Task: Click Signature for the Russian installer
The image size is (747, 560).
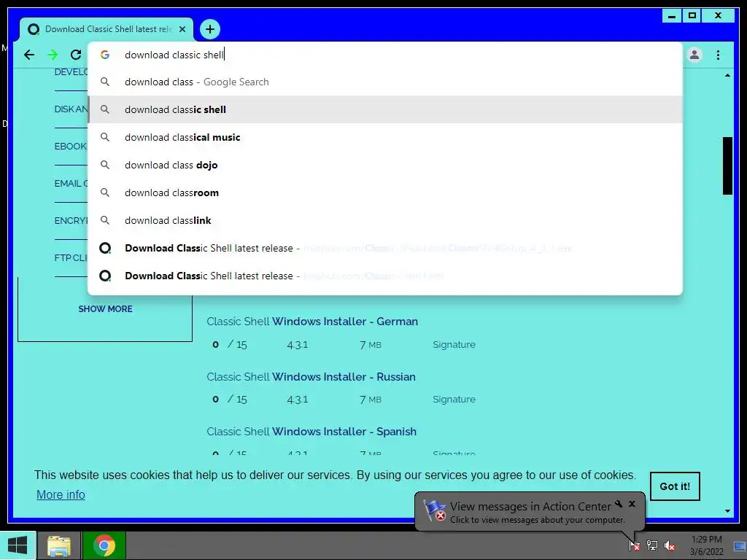Action: coord(454,399)
